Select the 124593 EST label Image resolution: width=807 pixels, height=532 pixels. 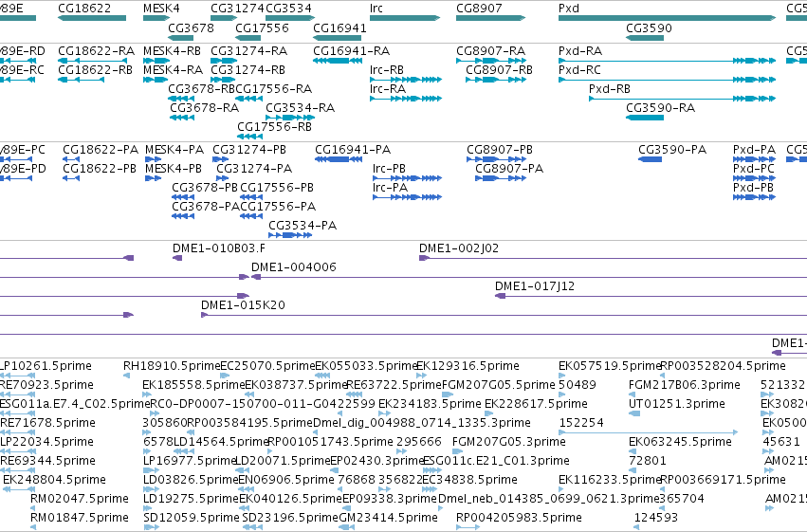pyautogui.click(x=655, y=518)
